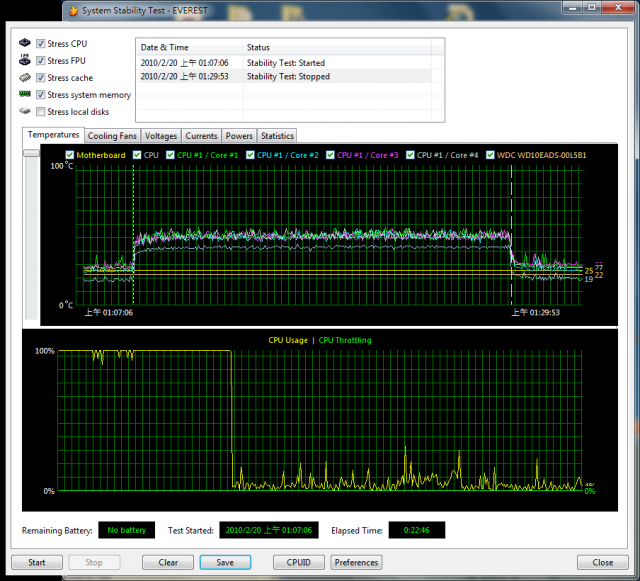Click the 01:07:06 start marker on temperature graph
Image resolution: width=640 pixels, height=581 pixels.
[x=133, y=235]
